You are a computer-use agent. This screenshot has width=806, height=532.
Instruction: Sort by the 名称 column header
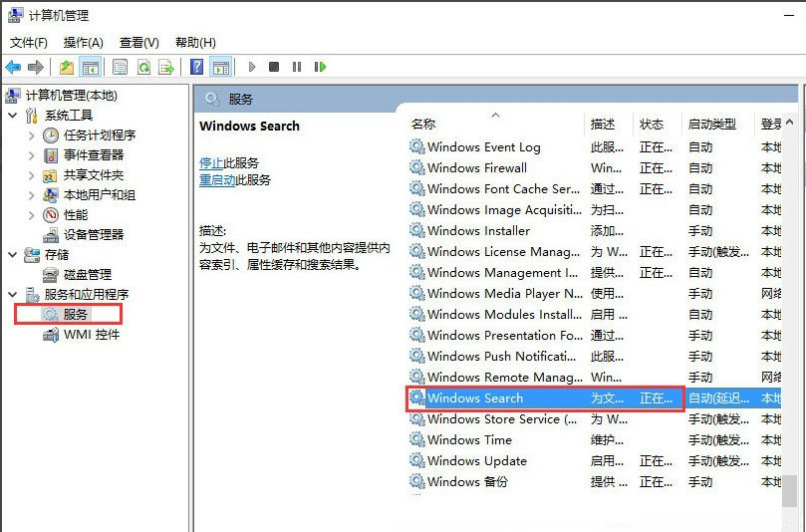point(423,124)
